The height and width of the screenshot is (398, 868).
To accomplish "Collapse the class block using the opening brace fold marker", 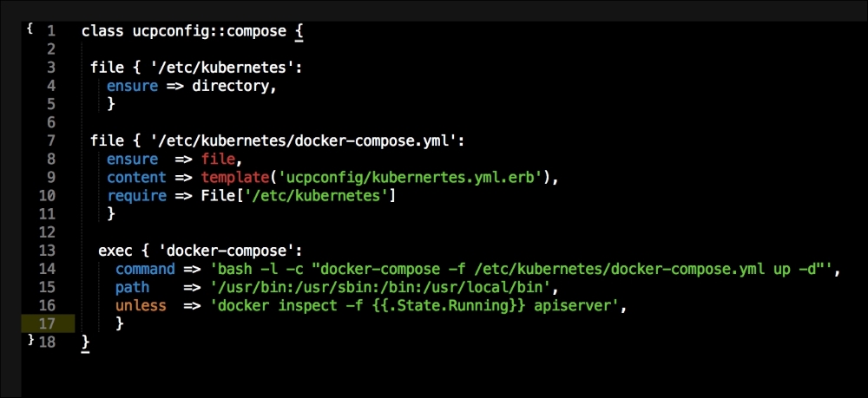I will (30, 29).
